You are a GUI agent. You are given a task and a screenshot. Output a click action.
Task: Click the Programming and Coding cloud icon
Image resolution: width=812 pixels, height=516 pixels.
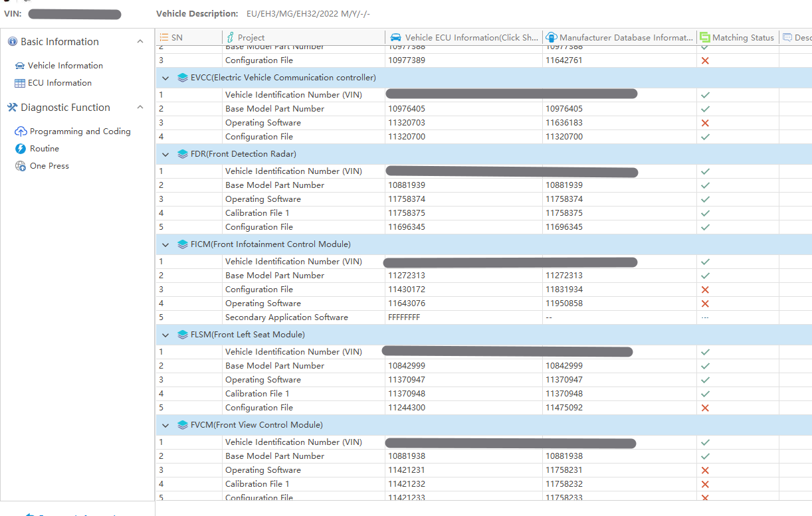pyautogui.click(x=21, y=131)
